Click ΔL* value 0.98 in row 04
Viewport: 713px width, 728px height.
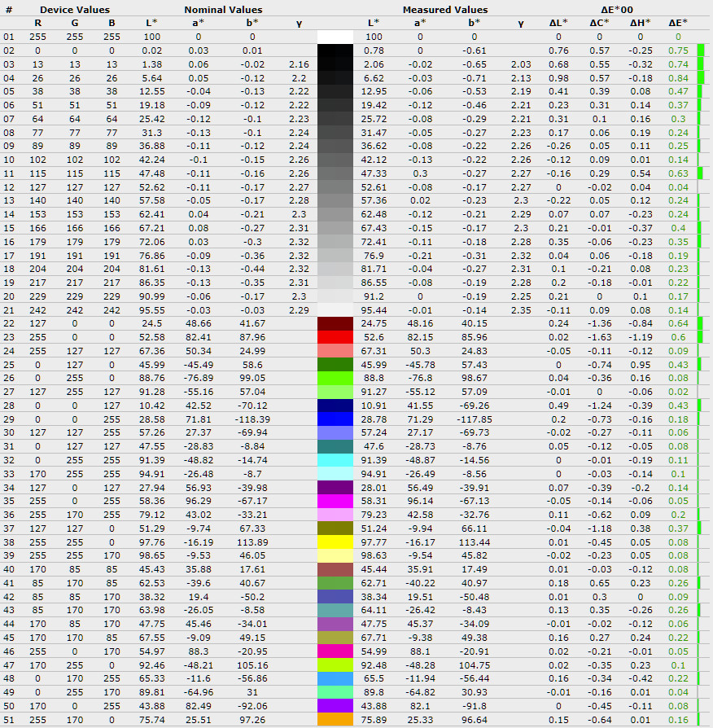point(558,78)
